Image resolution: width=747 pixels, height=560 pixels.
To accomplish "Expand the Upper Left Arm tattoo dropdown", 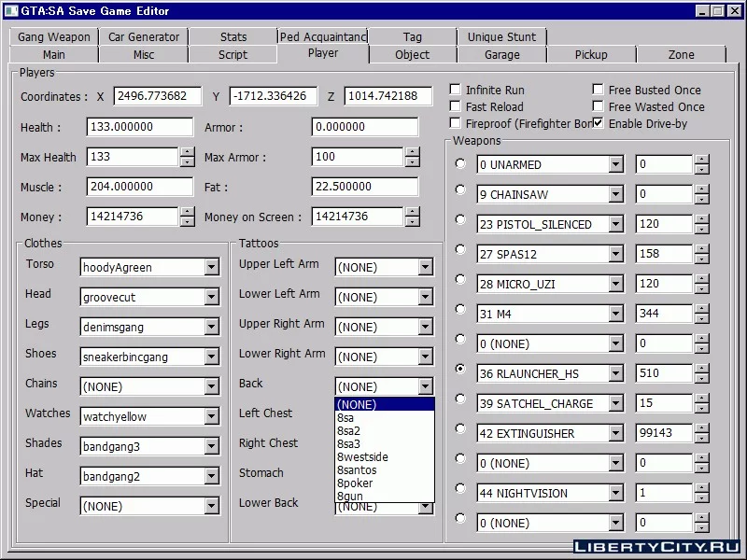I will [x=426, y=267].
